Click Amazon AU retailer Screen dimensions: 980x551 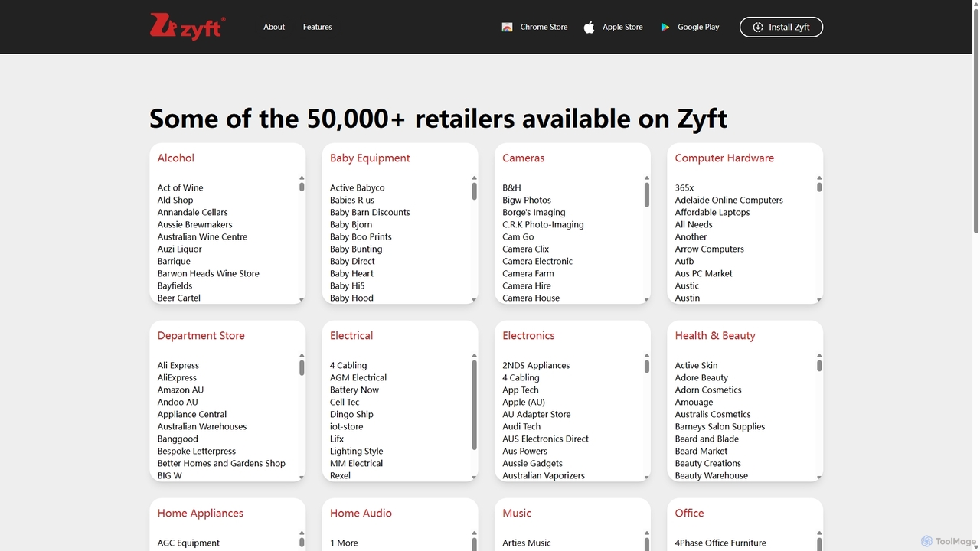click(181, 390)
